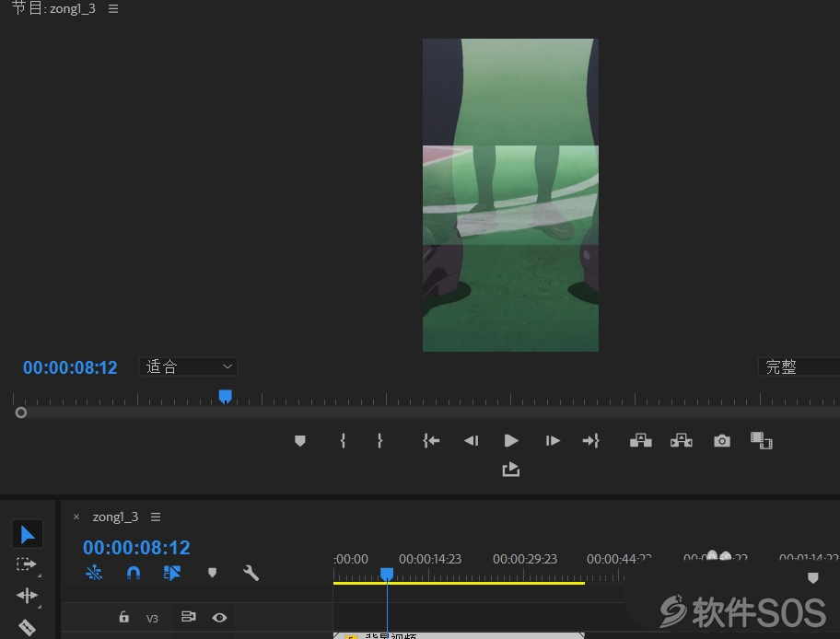The height and width of the screenshot is (639, 840).
Task: Toggle nest sequence insert mode
Action: click(94, 573)
